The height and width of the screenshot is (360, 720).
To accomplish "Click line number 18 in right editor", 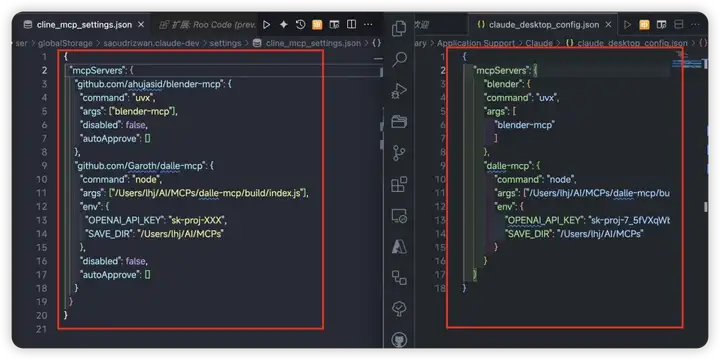I will coord(440,288).
